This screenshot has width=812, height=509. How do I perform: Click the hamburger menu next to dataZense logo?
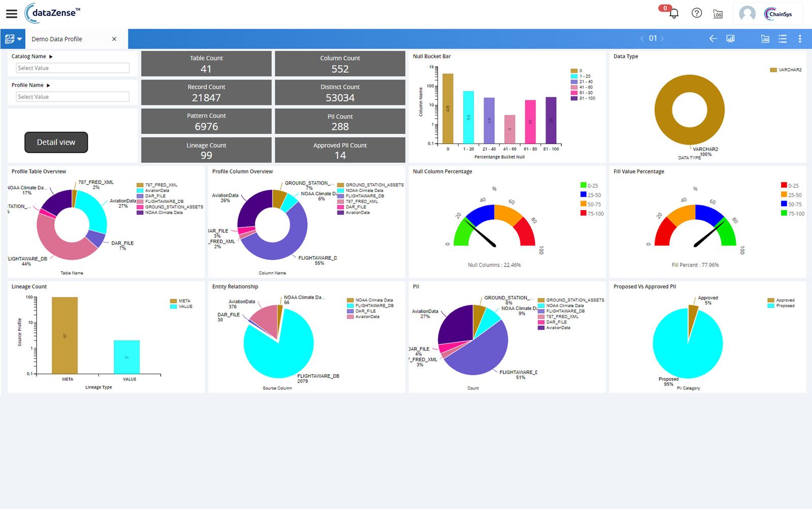11,14
